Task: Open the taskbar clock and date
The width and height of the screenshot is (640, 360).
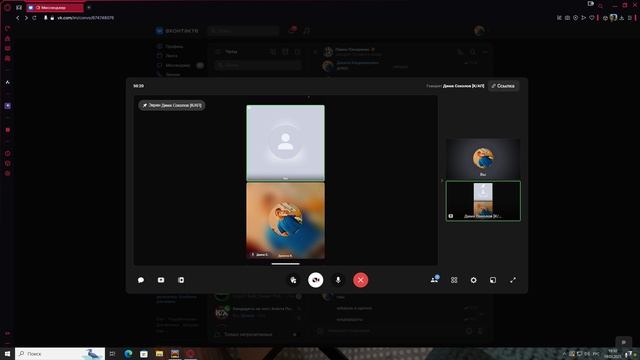Action: 612,353
